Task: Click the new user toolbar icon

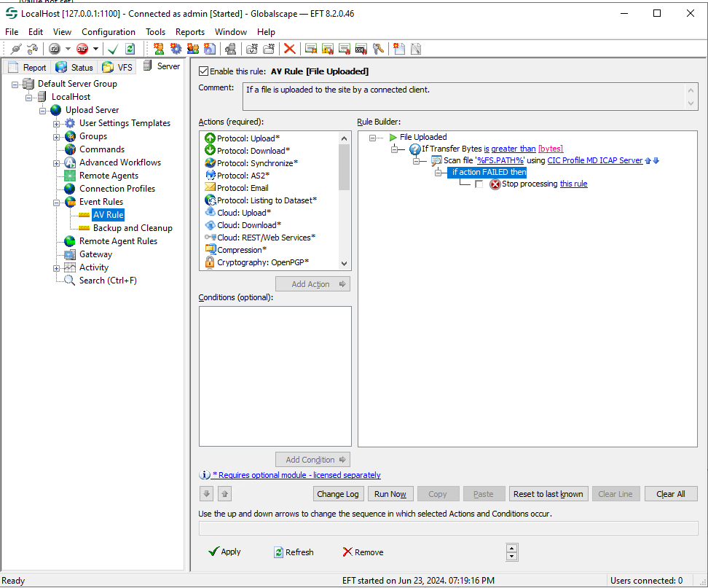Action: tap(159, 49)
